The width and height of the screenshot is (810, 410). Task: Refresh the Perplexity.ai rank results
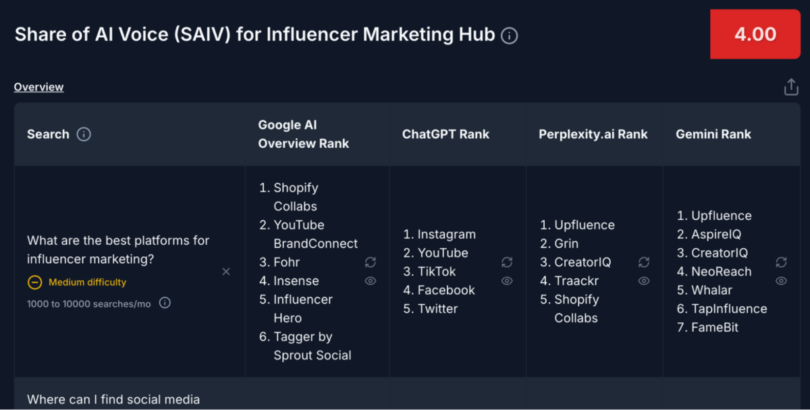click(x=642, y=262)
